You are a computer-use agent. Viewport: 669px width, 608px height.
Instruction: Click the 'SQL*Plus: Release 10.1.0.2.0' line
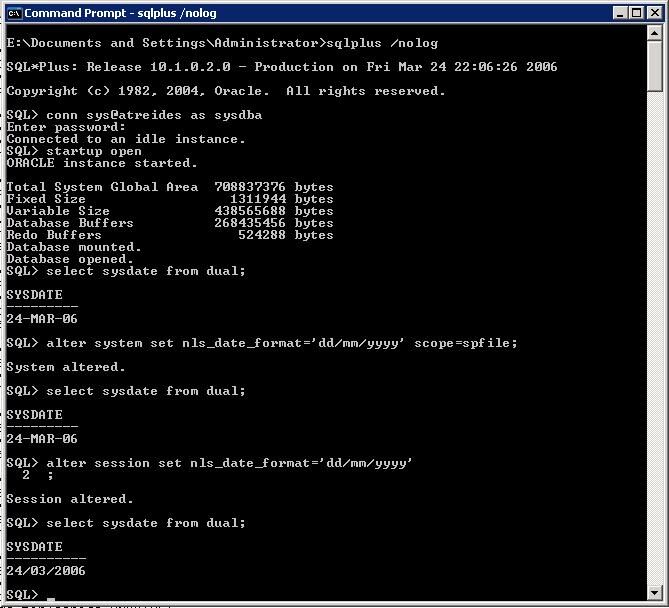(x=282, y=67)
